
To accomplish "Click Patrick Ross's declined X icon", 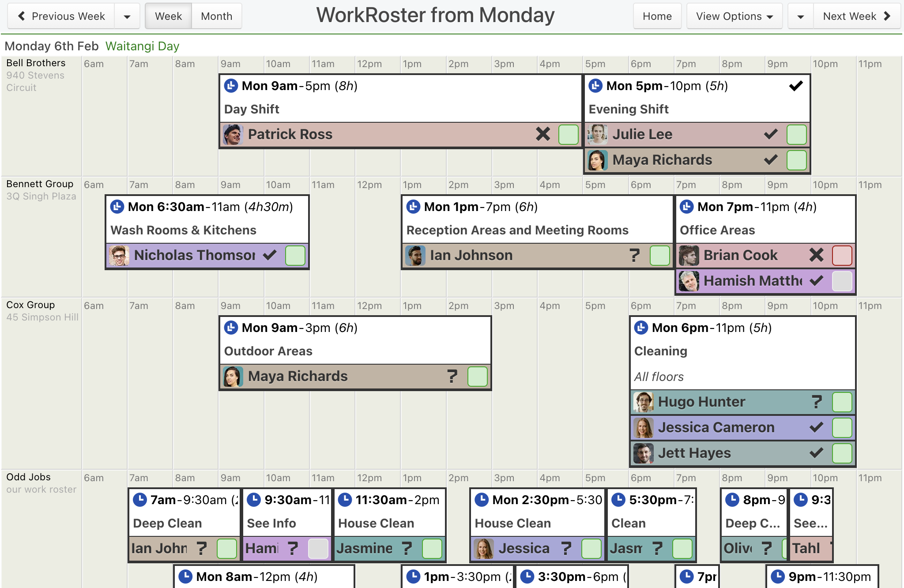I will click(x=543, y=134).
